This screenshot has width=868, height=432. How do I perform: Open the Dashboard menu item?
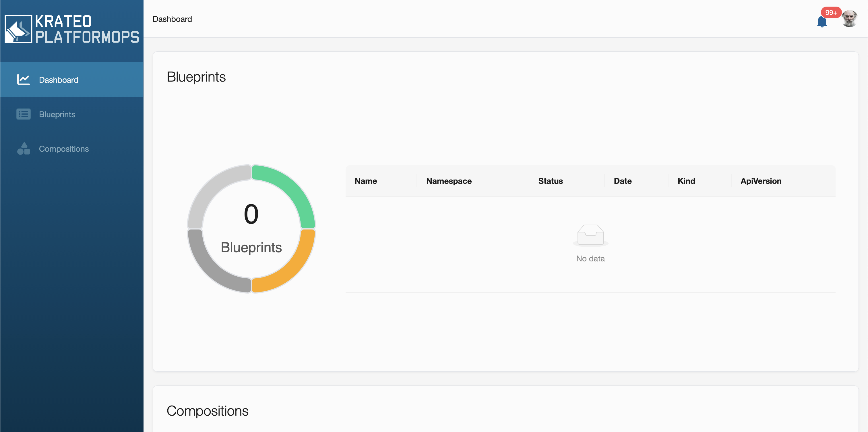pos(59,80)
